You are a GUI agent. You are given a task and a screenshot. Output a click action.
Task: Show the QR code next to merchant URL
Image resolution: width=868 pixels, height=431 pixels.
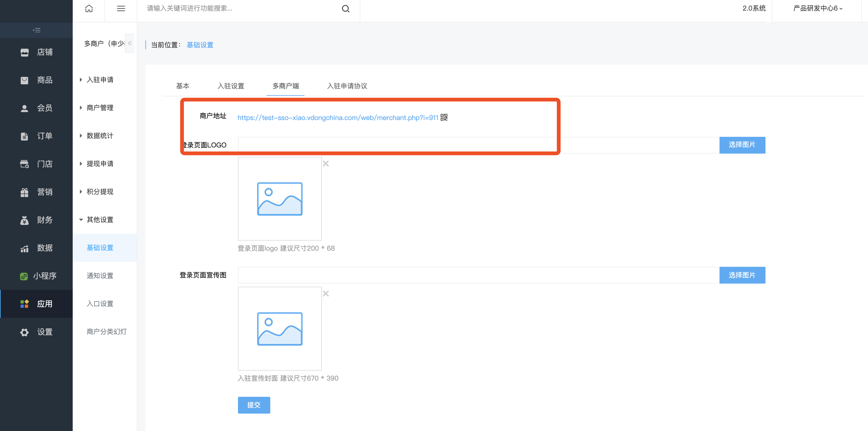click(x=444, y=117)
